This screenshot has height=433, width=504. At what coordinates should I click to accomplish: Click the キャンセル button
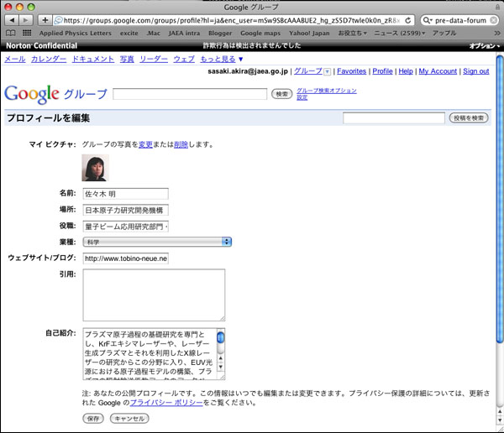(x=129, y=419)
